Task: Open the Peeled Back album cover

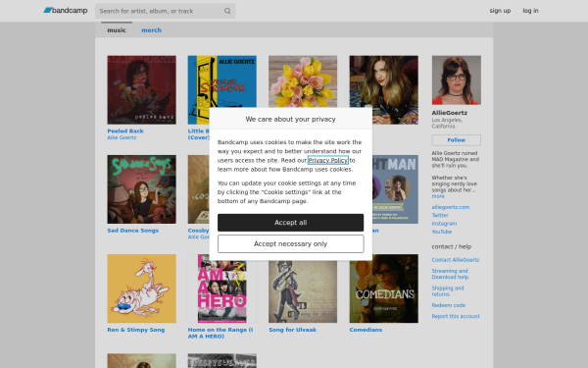Action: pos(141,89)
